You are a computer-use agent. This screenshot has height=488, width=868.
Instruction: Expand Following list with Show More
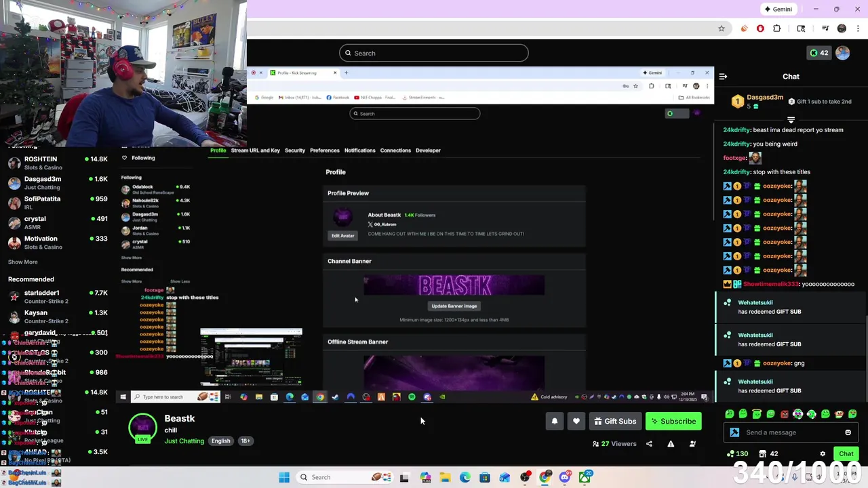(x=22, y=262)
